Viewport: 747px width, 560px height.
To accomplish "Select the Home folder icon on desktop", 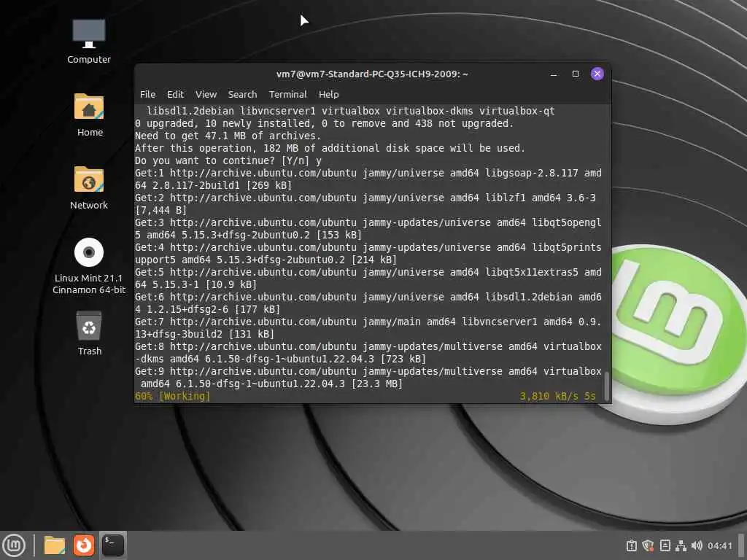I will [x=89, y=114].
